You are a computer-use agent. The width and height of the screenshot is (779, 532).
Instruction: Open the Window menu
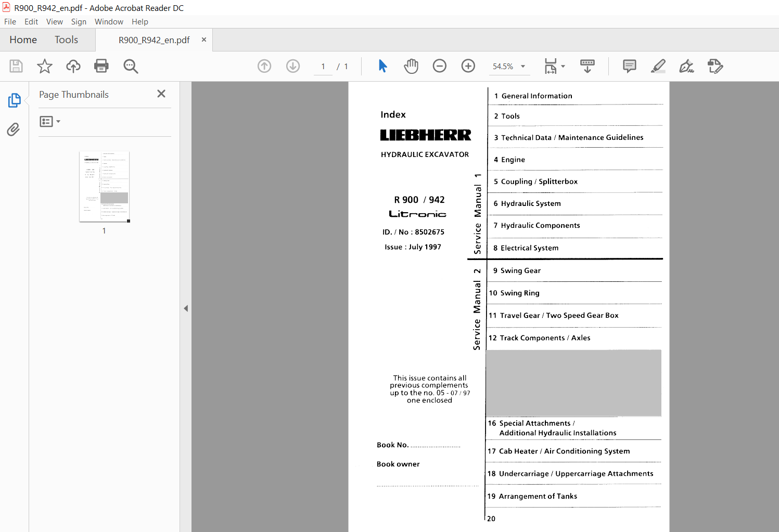[109, 22]
